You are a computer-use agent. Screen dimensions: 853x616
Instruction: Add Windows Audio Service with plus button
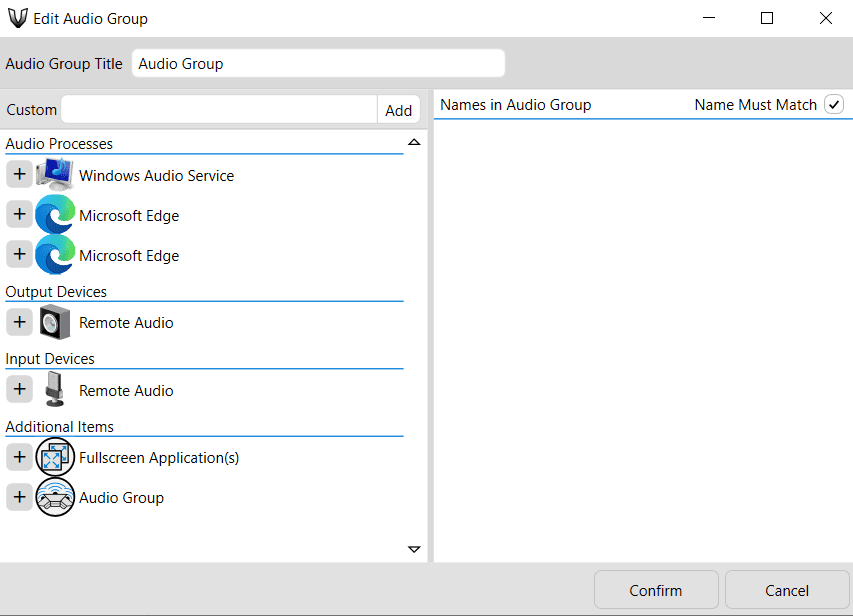coord(19,175)
